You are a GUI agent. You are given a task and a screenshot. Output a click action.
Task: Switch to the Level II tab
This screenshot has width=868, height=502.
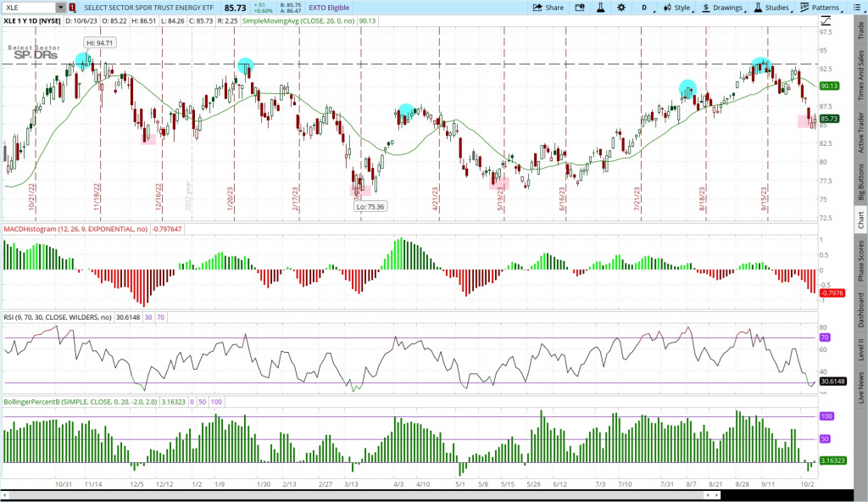(x=861, y=349)
